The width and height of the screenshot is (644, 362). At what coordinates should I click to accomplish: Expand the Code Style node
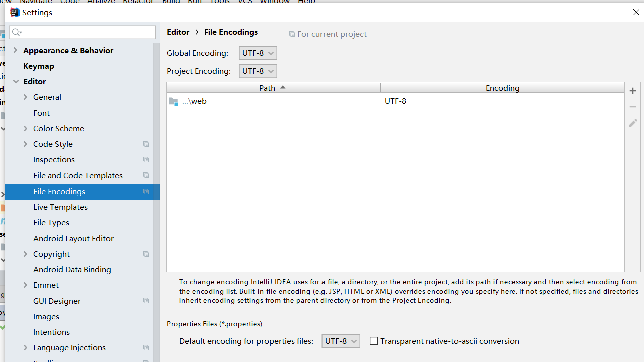(25, 144)
